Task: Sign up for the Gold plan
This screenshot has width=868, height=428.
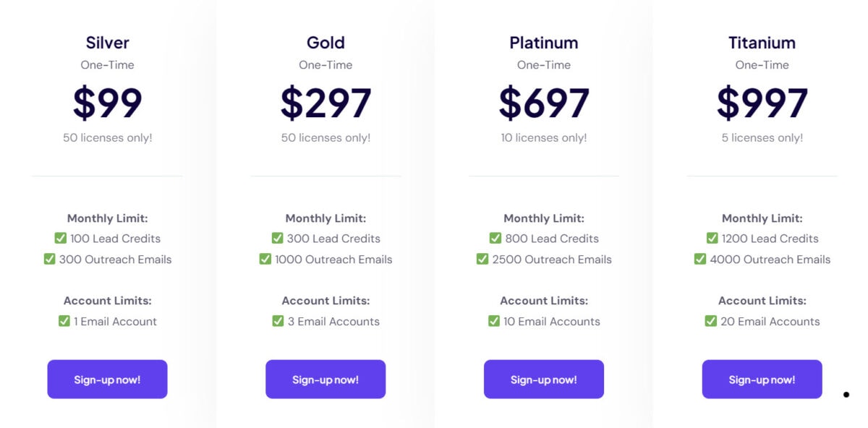Action: click(325, 379)
